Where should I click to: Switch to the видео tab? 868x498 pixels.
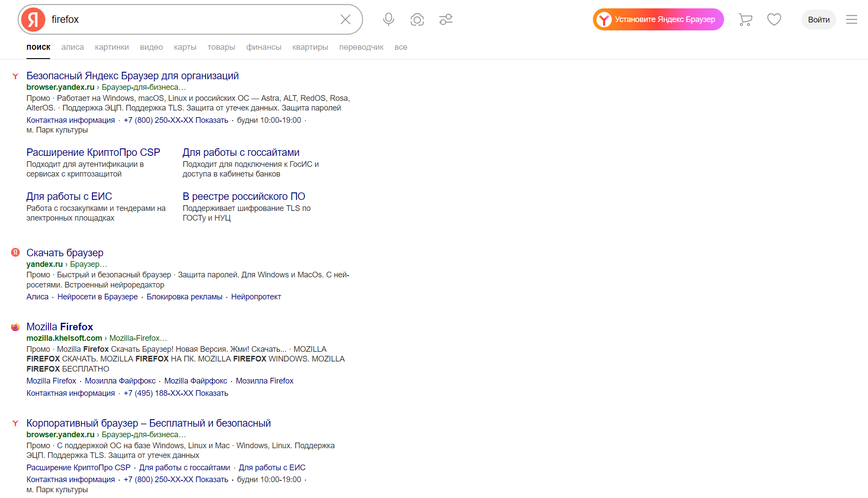pos(151,47)
